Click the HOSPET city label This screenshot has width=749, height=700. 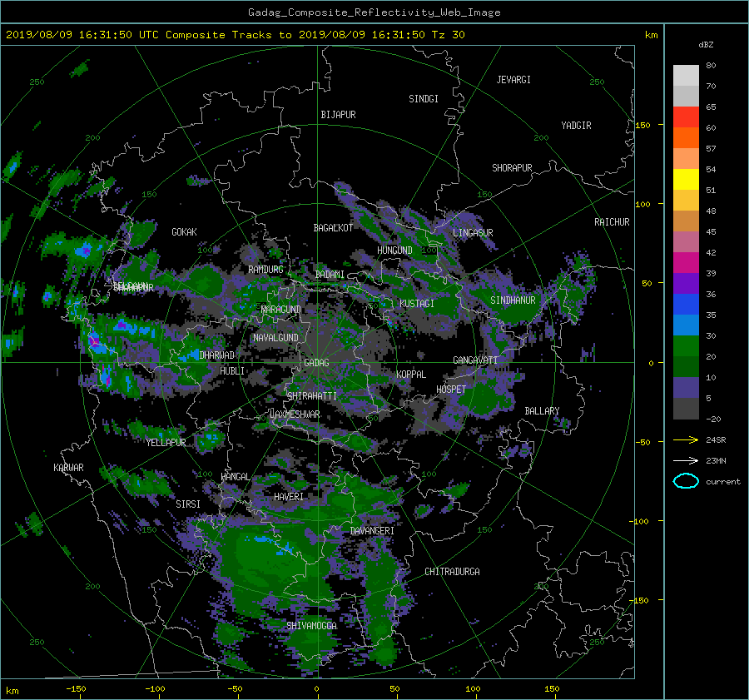(x=451, y=390)
